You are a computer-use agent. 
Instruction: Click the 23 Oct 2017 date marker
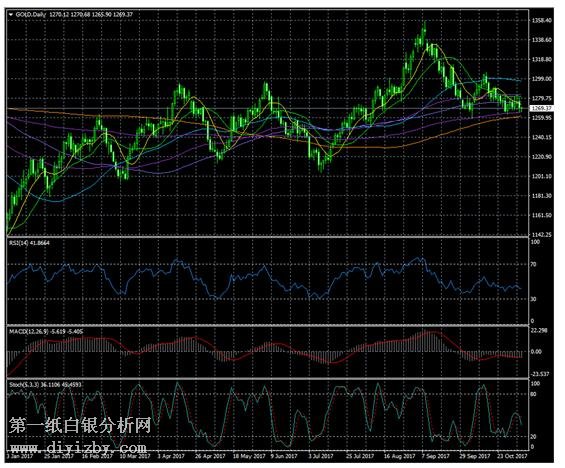click(x=513, y=456)
